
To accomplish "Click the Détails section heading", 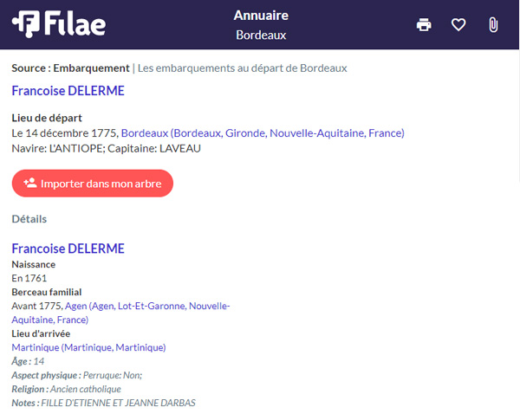I will tap(29, 219).
